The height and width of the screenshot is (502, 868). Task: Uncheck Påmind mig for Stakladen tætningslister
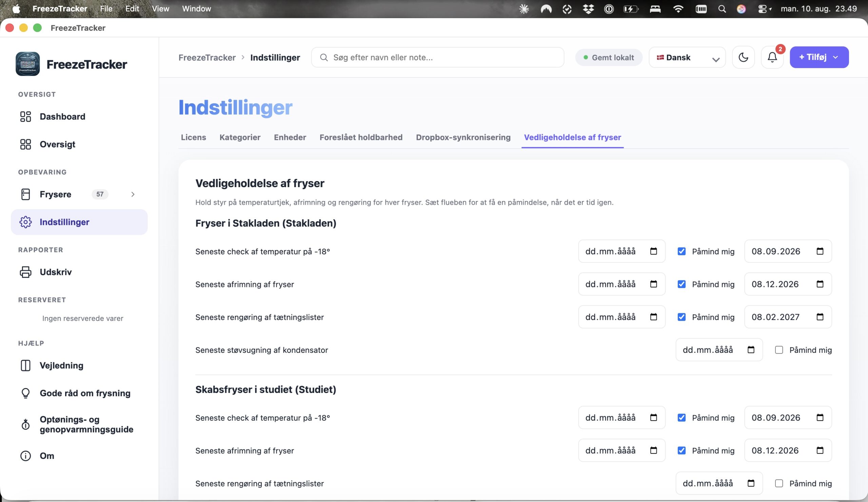point(681,317)
